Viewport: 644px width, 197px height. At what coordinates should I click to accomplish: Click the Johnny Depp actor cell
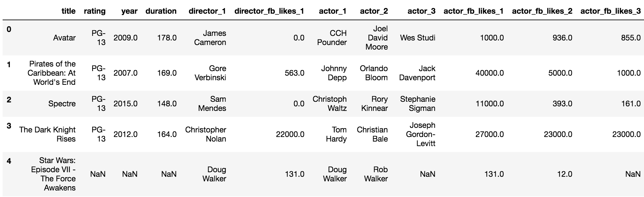(x=334, y=73)
